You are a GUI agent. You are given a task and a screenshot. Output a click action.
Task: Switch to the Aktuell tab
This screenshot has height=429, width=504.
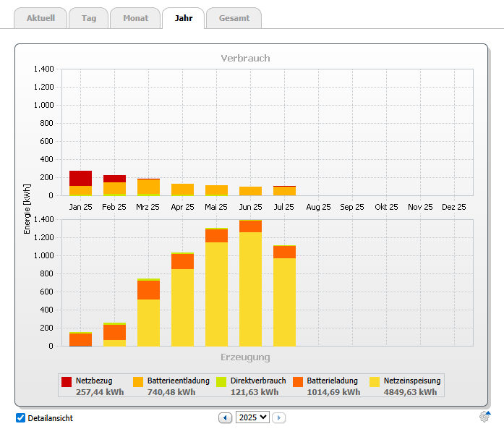pos(40,18)
